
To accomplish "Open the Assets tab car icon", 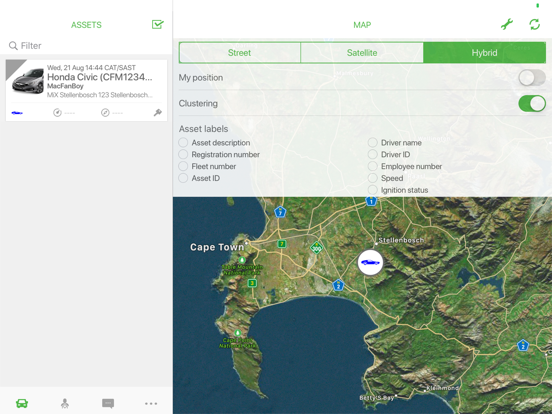I will [22, 403].
